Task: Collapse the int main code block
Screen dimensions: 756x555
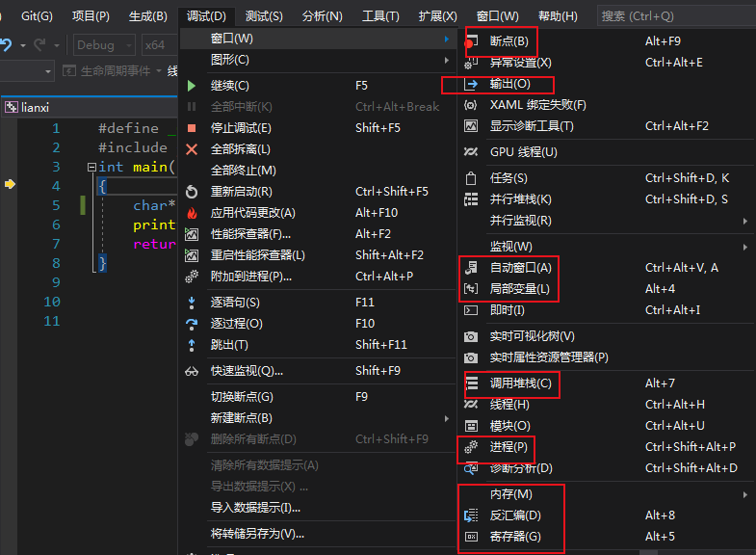Action: pos(91,168)
